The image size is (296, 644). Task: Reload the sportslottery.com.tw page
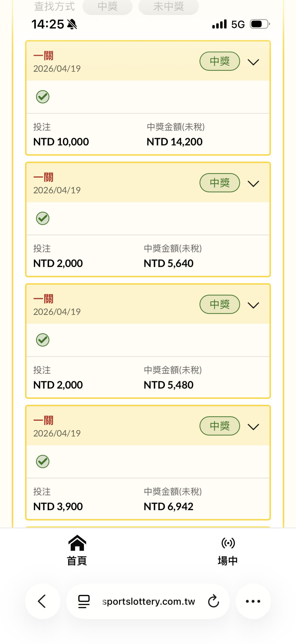pyautogui.click(x=213, y=601)
